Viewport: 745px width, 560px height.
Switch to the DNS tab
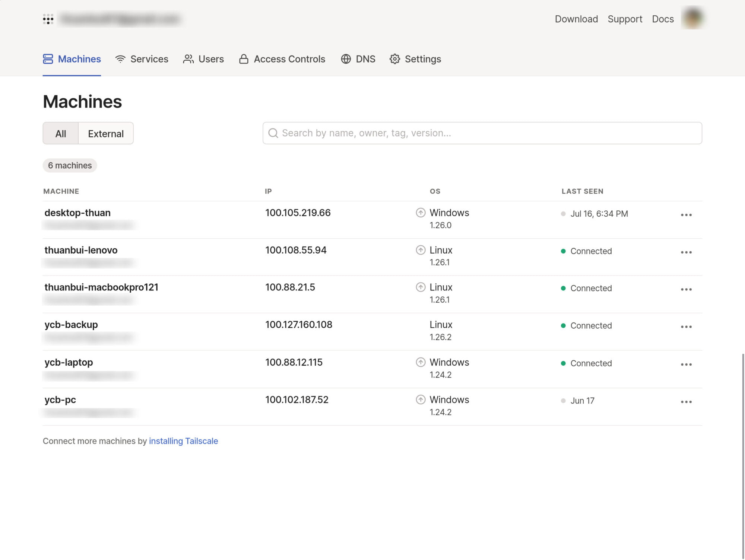pos(358,59)
